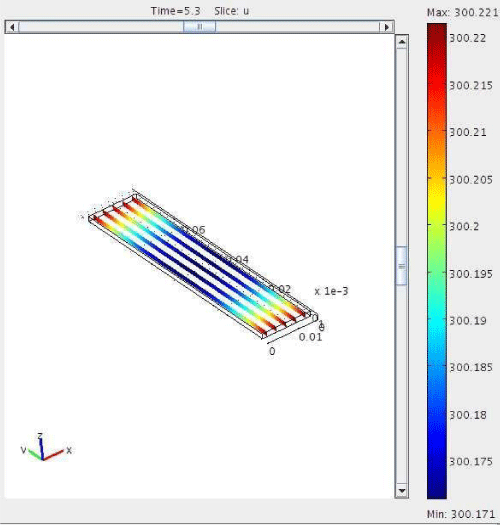Click the slider track left of the thumb
This screenshot has width=500, height=525.
101,27
